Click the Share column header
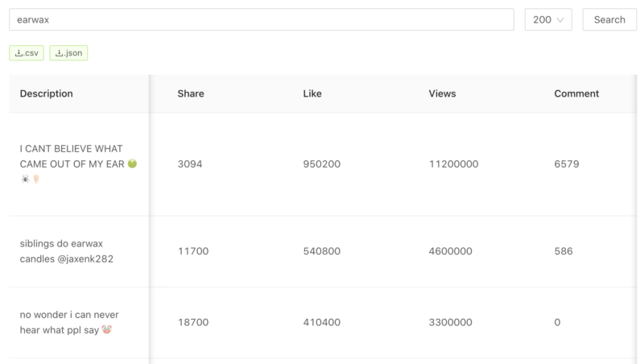Screen dimensions: 644x364 (x=191, y=93)
